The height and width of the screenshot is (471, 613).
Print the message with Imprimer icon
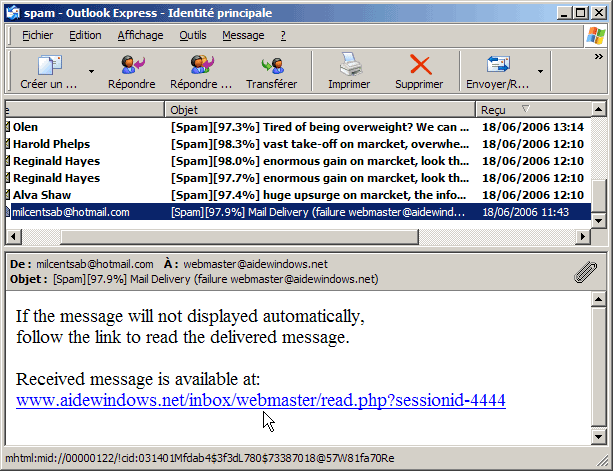[x=348, y=66]
